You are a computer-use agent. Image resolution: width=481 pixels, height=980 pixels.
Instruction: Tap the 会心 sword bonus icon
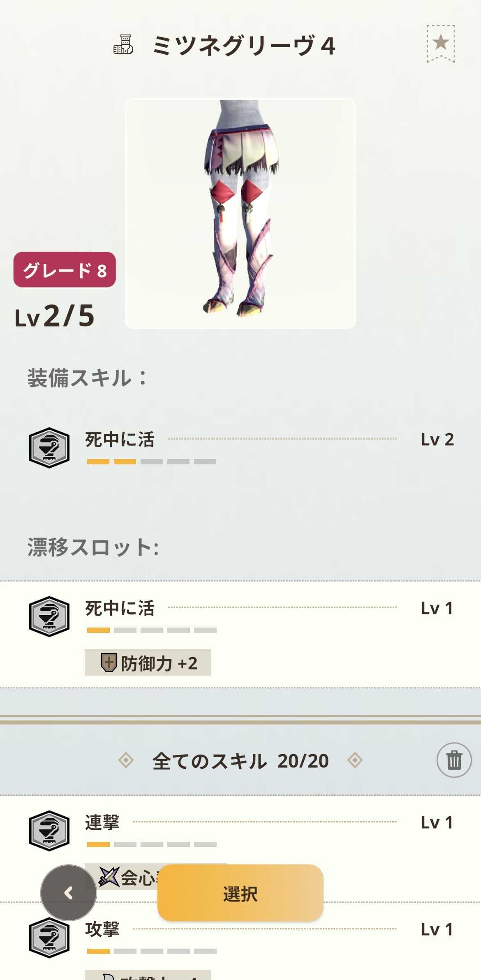[109, 877]
